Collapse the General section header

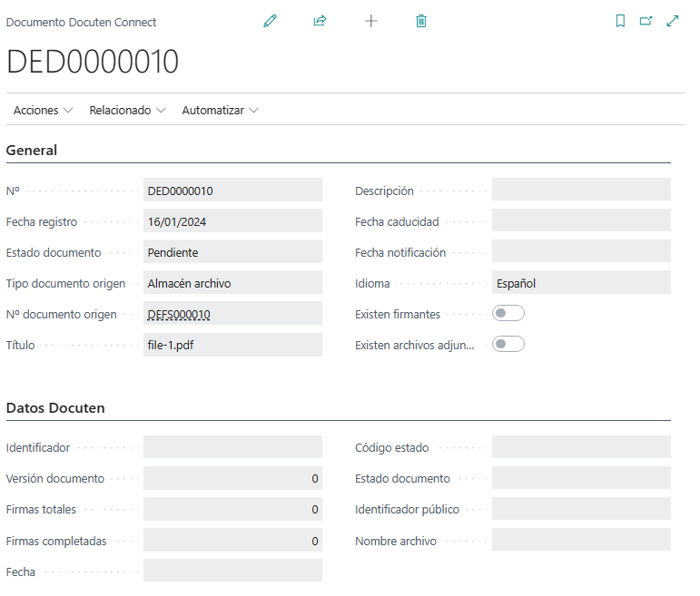tap(32, 151)
